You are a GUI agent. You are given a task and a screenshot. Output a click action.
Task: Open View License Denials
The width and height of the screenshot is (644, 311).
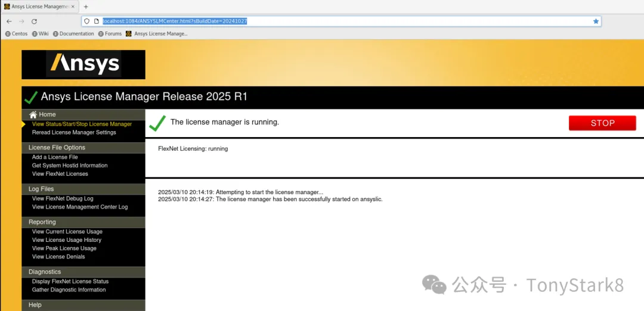[58, 257]
